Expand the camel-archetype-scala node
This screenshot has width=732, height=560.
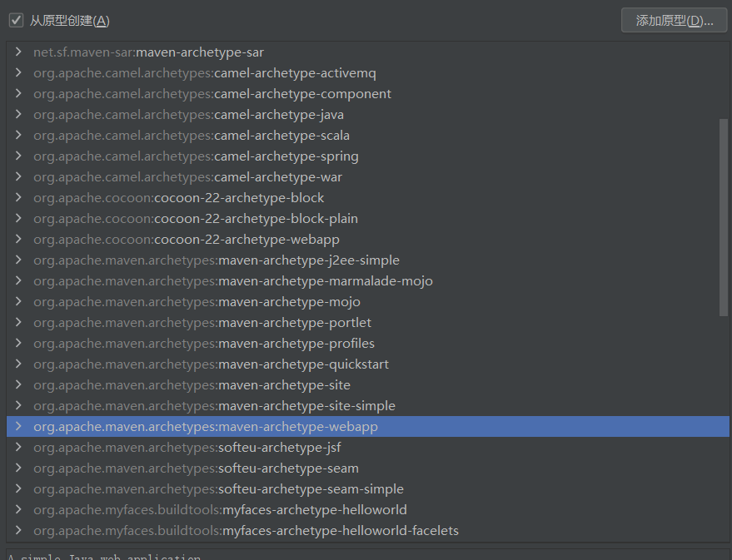18,136
